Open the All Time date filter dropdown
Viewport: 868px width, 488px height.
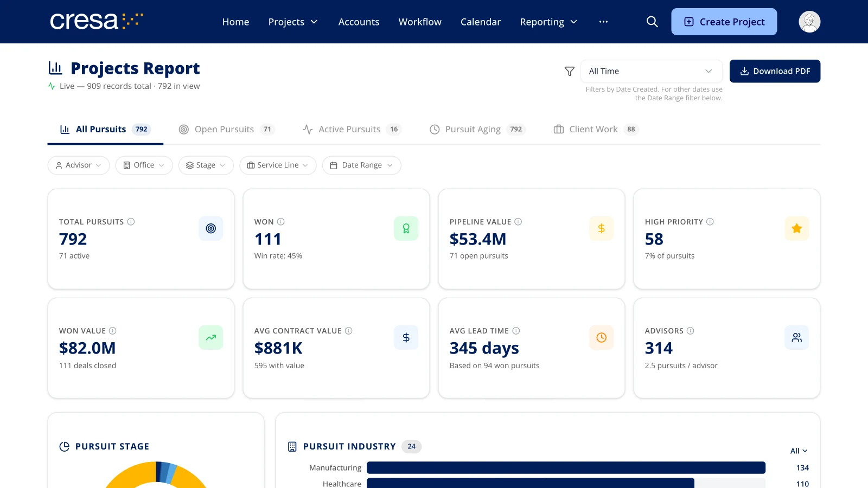[x=652, y=71]
